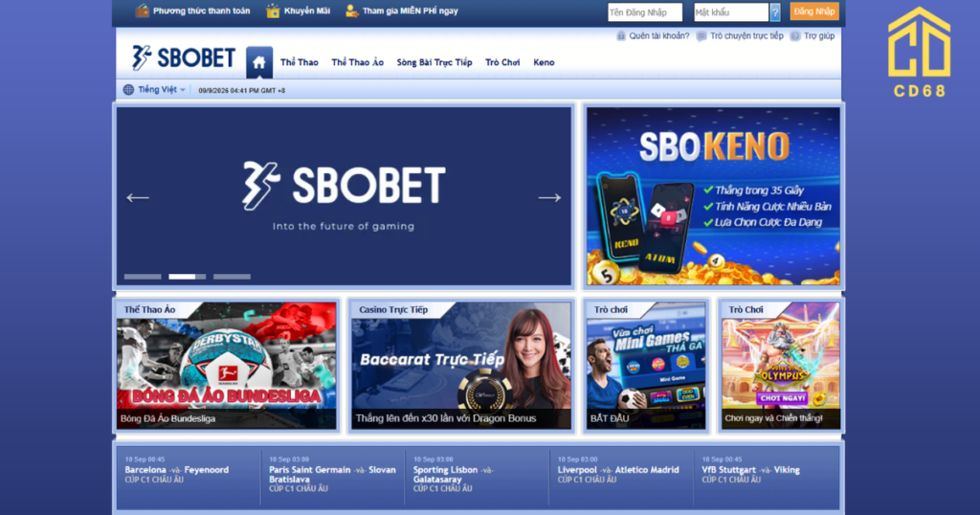This screenshot has height=515, width=980.
Task: Click the main SBOBET carousel banner
Action: (344, 196)
